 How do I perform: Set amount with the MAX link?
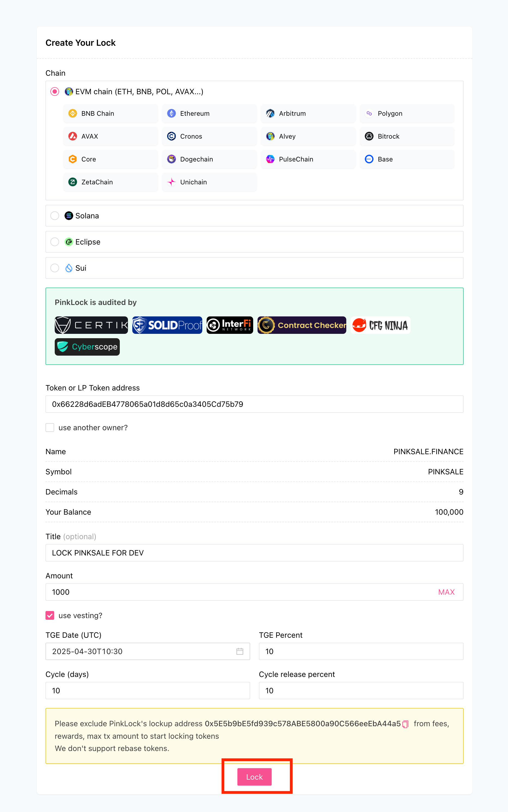(446, 592)
